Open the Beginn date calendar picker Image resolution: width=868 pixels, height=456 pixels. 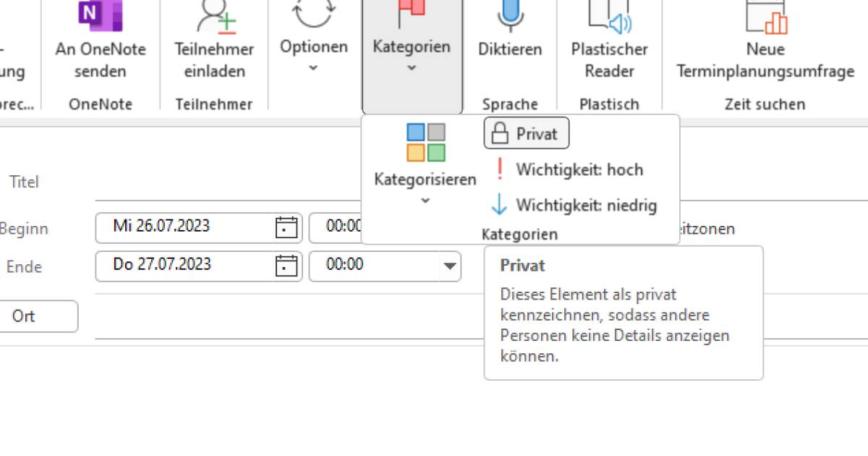(288, 227)
